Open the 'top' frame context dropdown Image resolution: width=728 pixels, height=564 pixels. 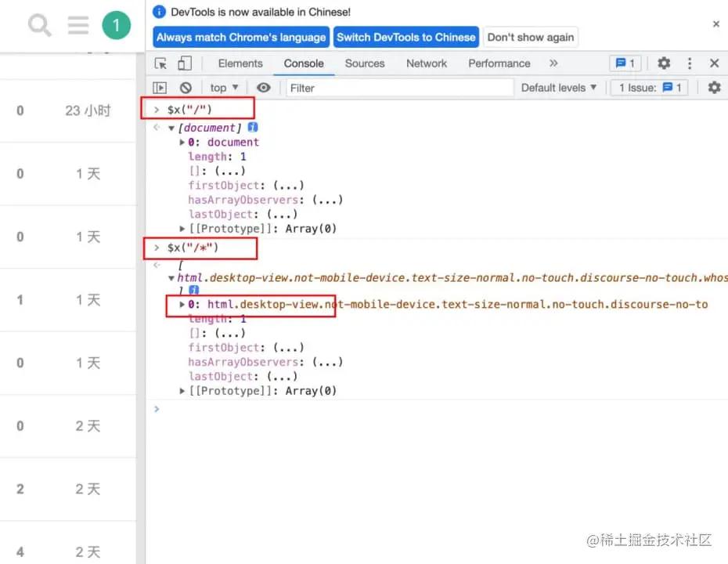(x=222, y=87)
